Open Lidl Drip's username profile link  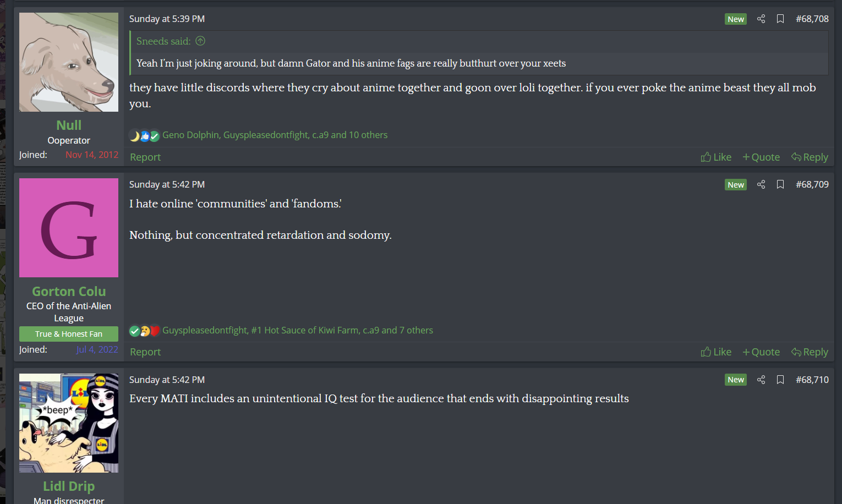[x=69, y=486]
